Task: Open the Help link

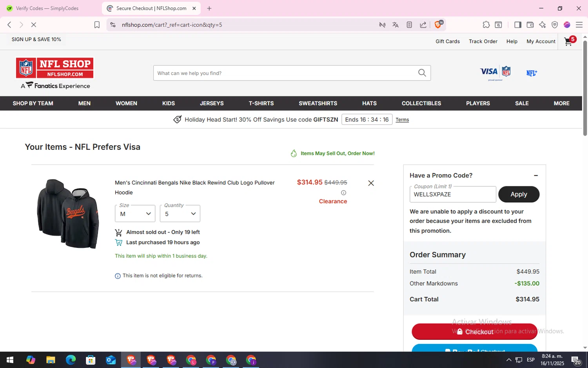Action: pos(512,41)
